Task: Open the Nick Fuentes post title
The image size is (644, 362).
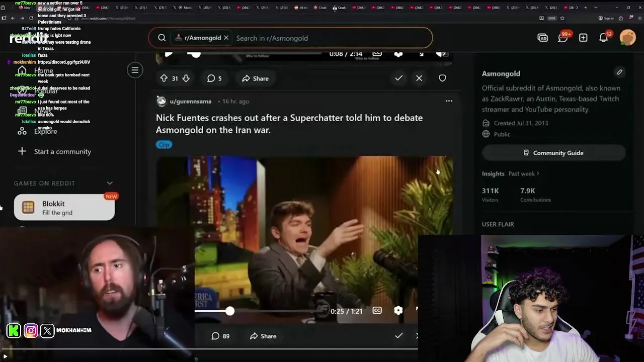Action: point(289,124)
